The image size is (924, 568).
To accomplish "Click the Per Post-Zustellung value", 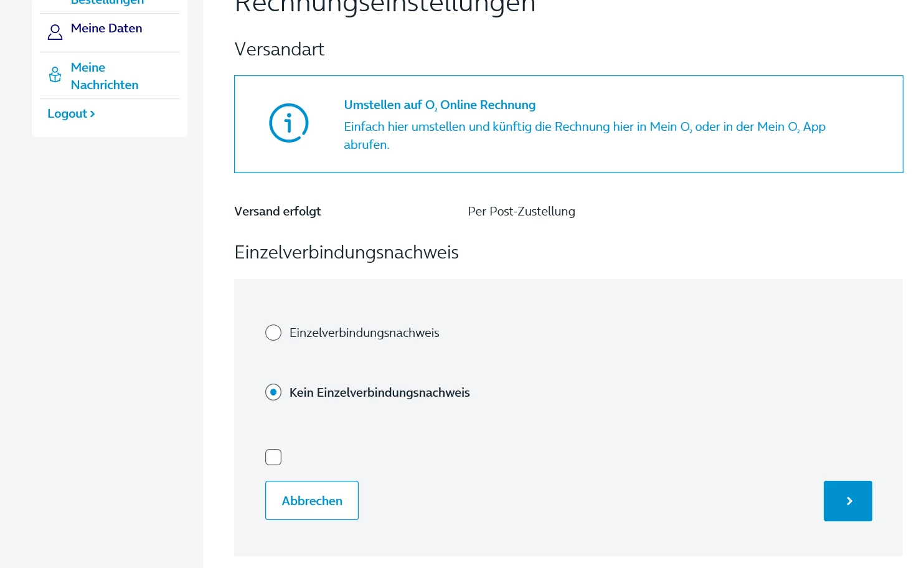I will click(521, 211).
